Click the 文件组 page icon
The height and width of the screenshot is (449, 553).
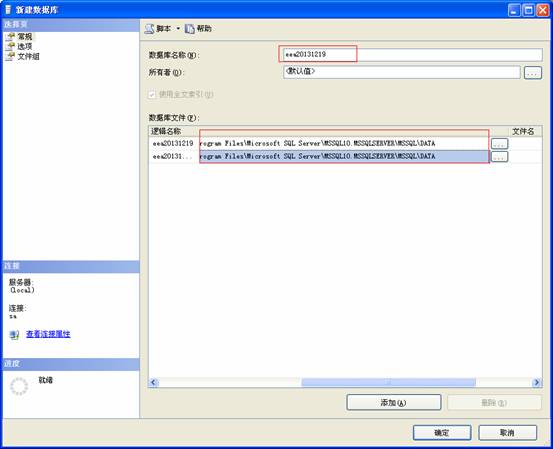coord(10,56)
